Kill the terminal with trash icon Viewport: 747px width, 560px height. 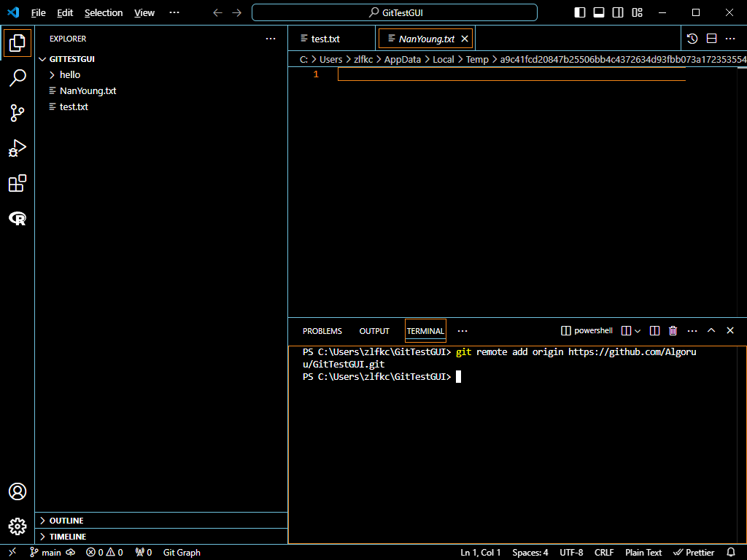pos(673,330)
